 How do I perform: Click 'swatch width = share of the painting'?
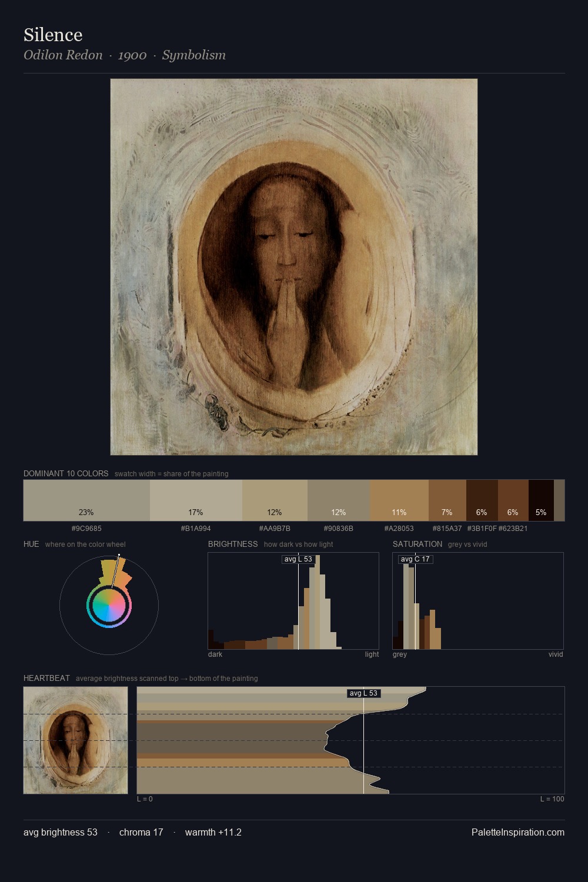point(172,474)
